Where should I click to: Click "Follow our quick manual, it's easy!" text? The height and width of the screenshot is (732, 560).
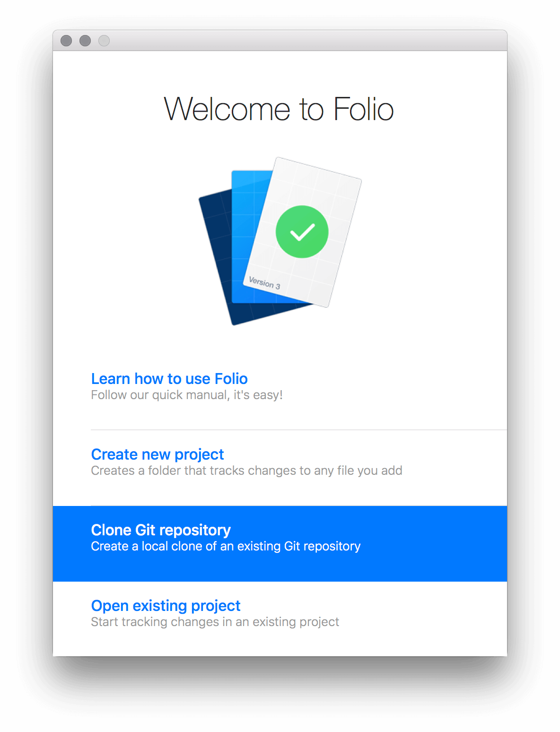[187, 395]
